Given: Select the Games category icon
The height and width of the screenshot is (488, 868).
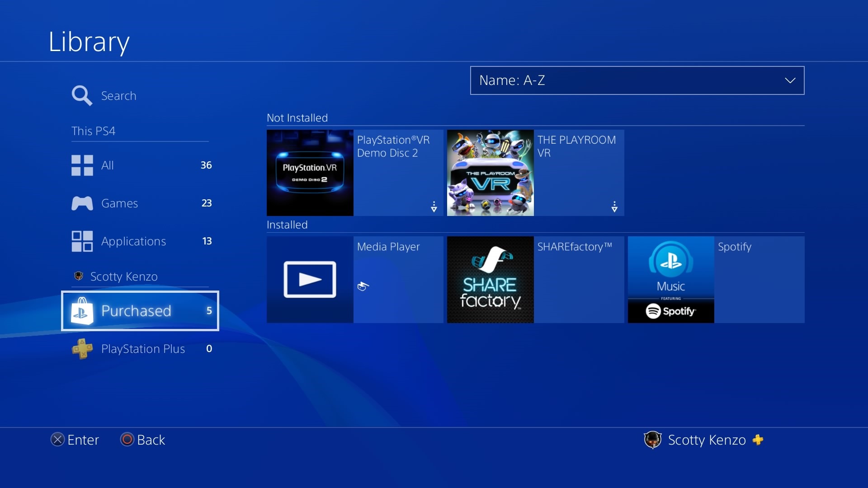Looking at the screenshot, I should click(82, 202).
